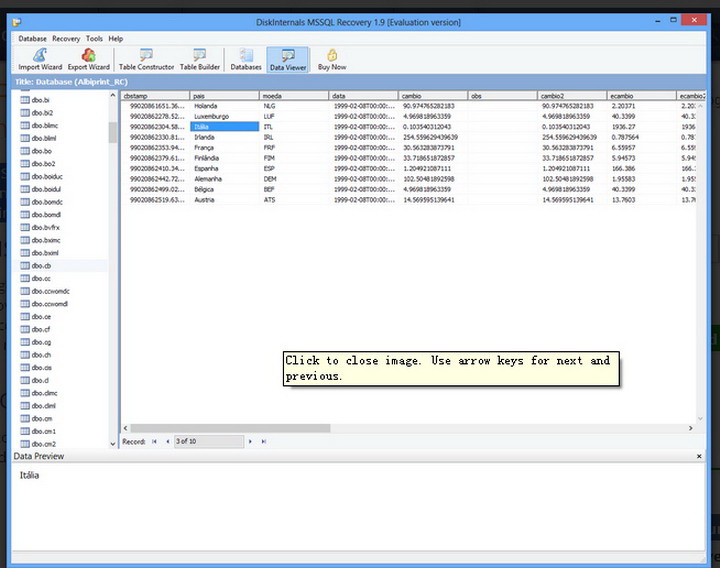The image size is (720, 568).
Task: Select the dbo.cf table
Action: pyautogui.click(x=41, y=329)
